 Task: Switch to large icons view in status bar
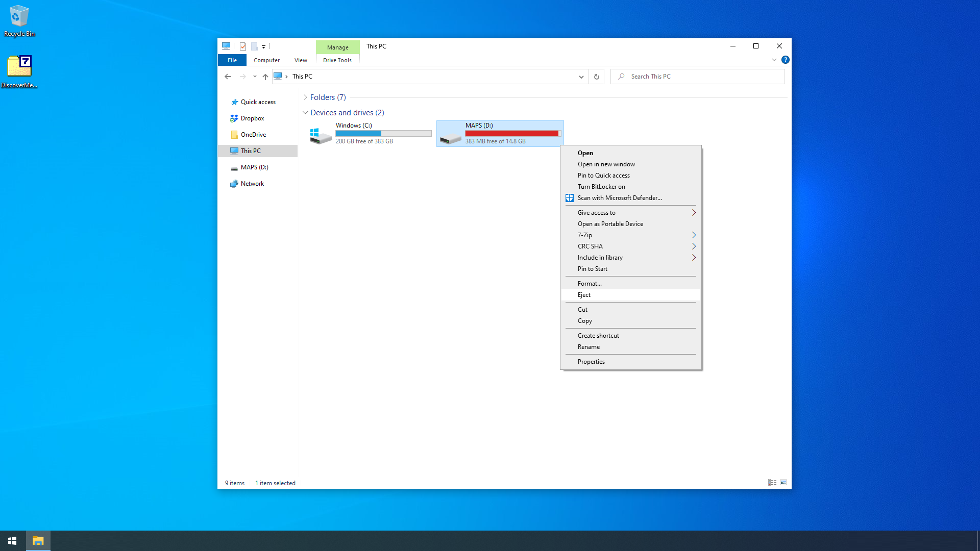pos(783,483)
